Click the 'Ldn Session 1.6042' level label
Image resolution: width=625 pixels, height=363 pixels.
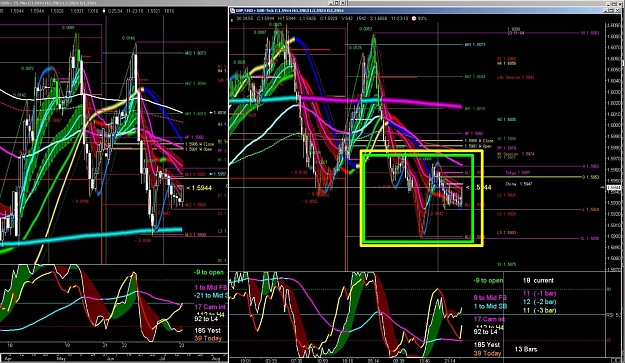coord(516,77)
